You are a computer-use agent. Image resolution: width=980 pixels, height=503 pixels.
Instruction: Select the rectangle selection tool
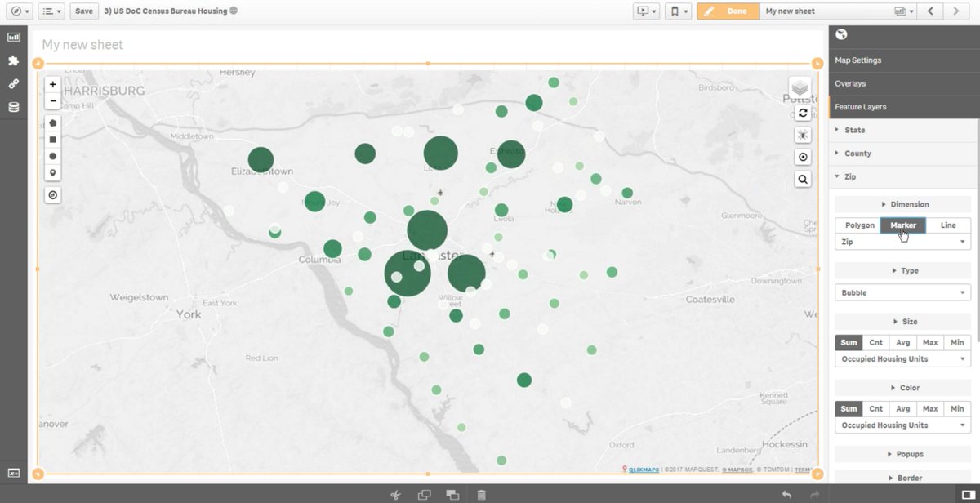pos(52,139)
